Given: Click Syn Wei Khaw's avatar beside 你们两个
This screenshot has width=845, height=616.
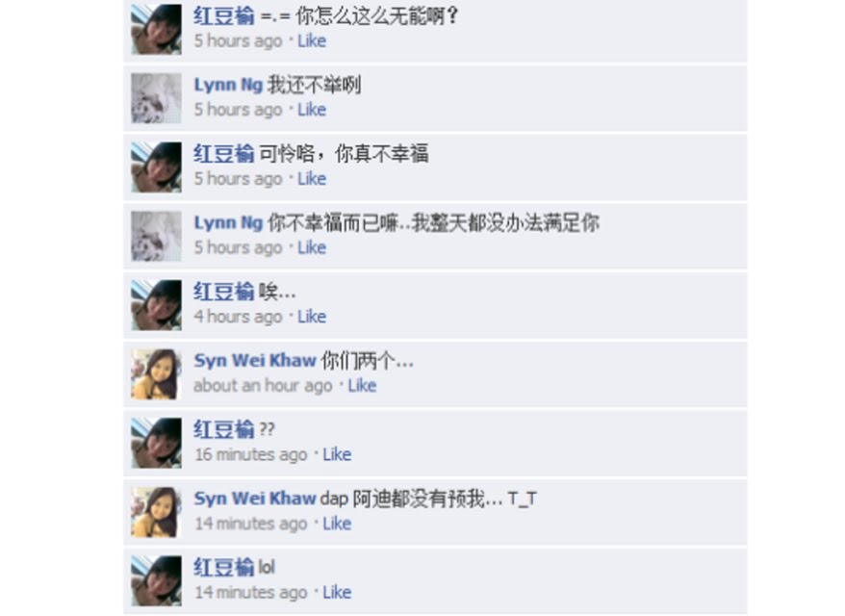Looking at the screenshot, I should click(x=156, y=374).
